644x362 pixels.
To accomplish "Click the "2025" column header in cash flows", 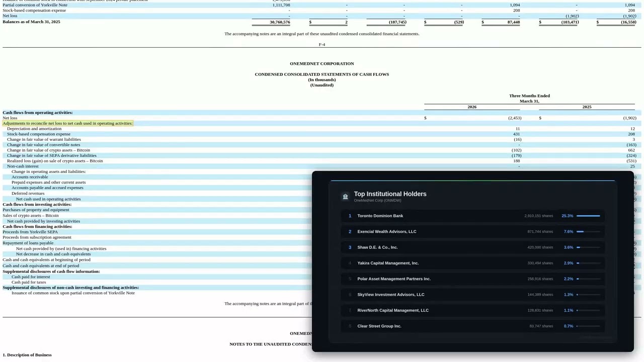I will pyautogui.click(x=587, y=107).
